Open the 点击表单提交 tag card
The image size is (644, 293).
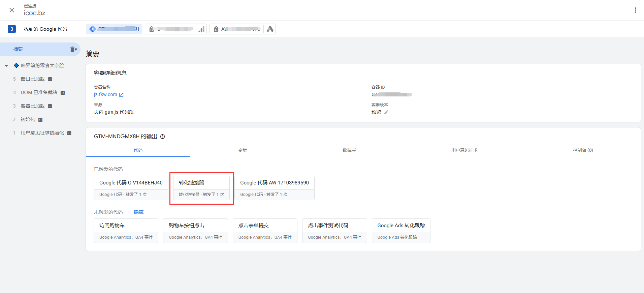[x=265, y=231]
